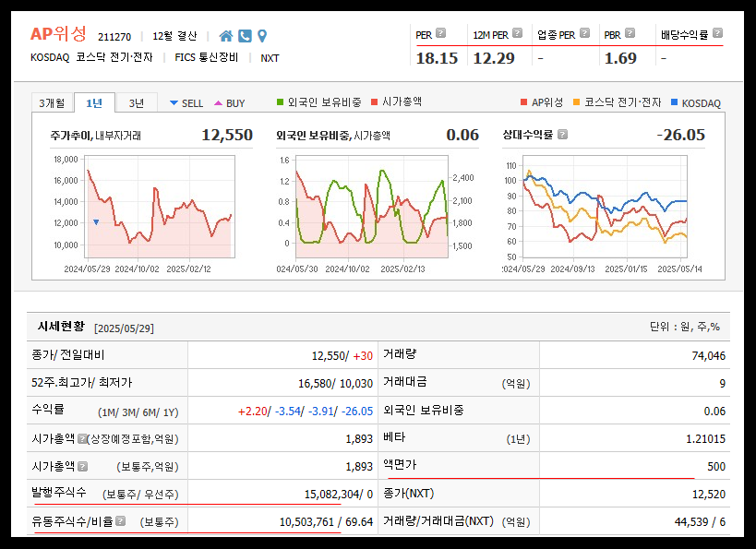Viewport: 756px width, 549px height.
Task: Click the 주가추이, 내부자거래 price chart
Action: pos(160,207)
